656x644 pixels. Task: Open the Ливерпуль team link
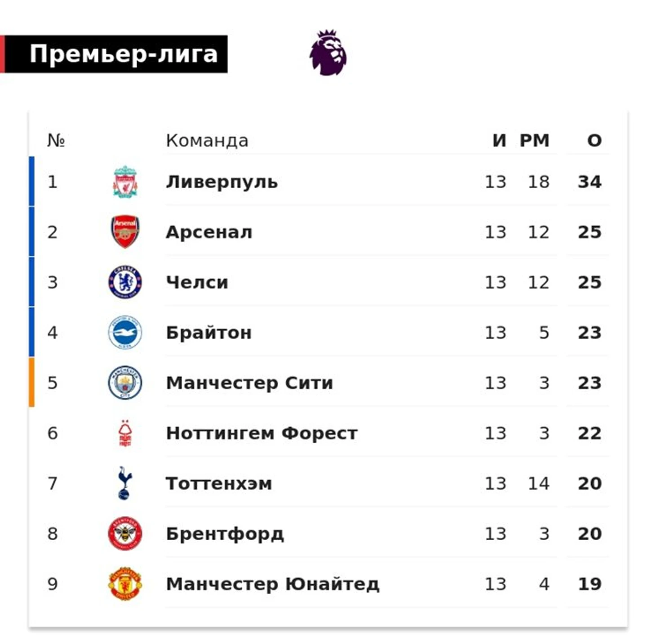click(222, 182)
